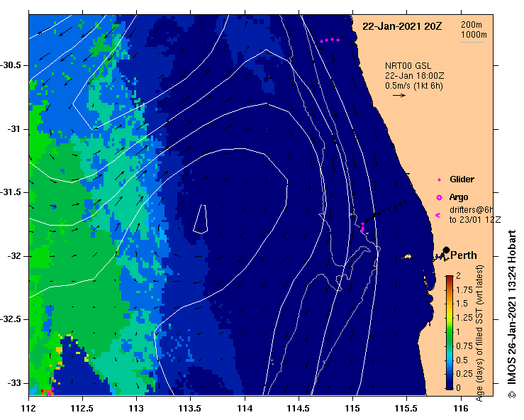
Task: Click the "0.5m/s (1kt 6h)" scale text
Action: point(413,86)
